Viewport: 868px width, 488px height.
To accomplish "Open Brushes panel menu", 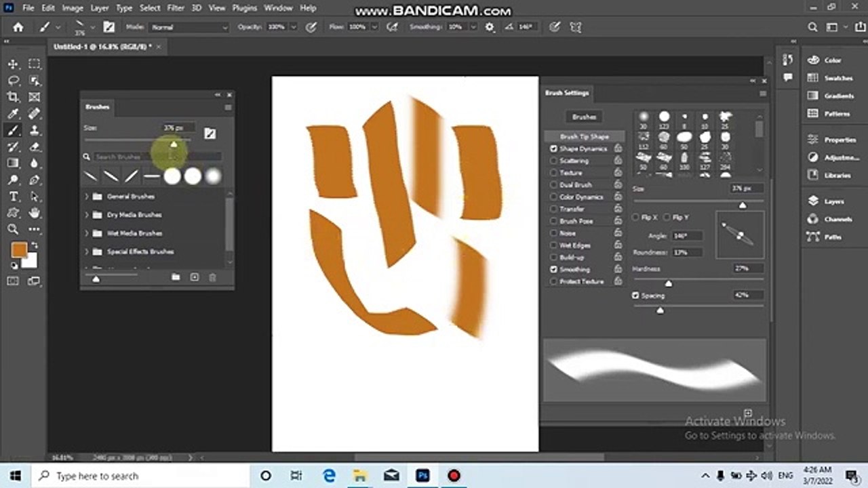I will point(228,107).
